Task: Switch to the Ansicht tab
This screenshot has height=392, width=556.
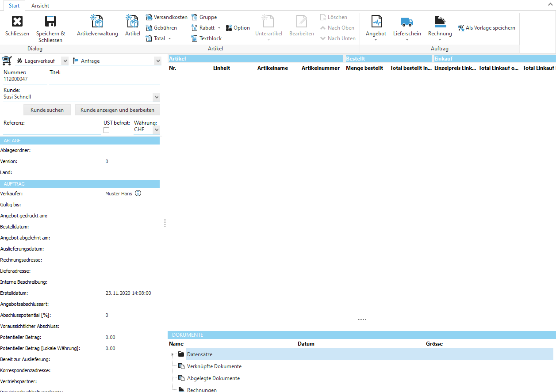Action: coord(40,6)
